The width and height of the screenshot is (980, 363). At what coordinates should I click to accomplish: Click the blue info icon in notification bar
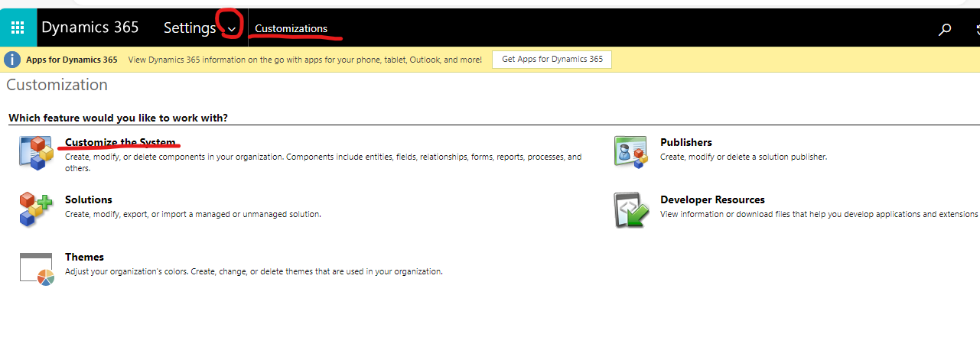point(11,59)
